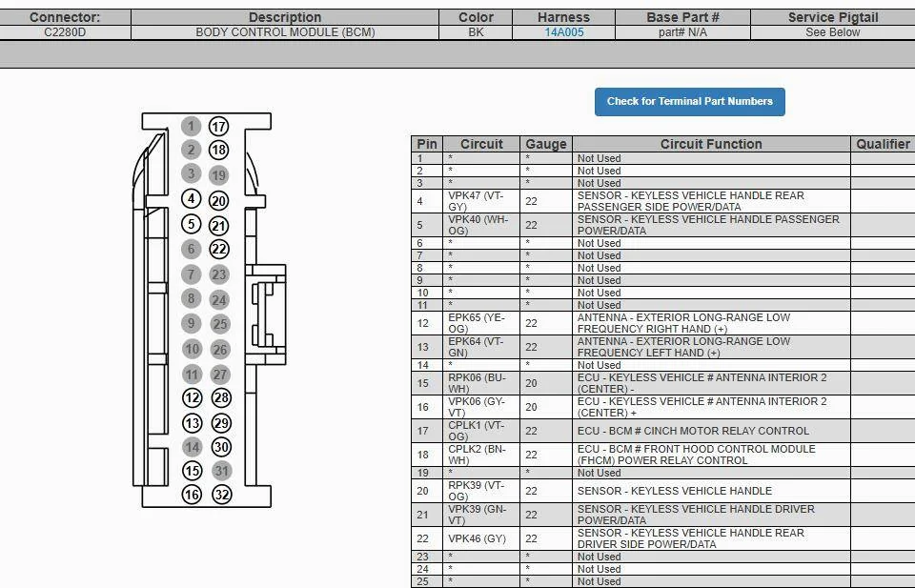Select pin 22 circle in connector diagram
Viewport: 915px width, 588px height.
[x=219, y=250]
